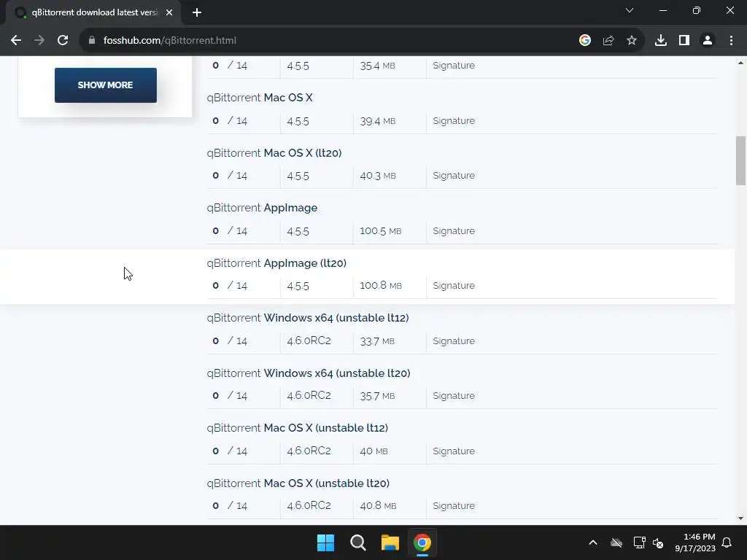
Task: Click the scrollbar down arrow
Action: (741, 518)
